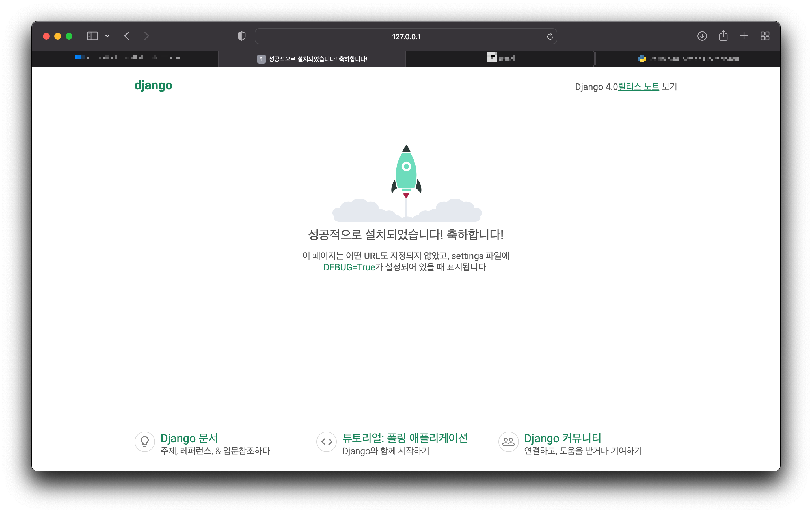Open the 릴리스 노트 link
The width and height of the screenshot is (812, 513).
tap(638, 87)
